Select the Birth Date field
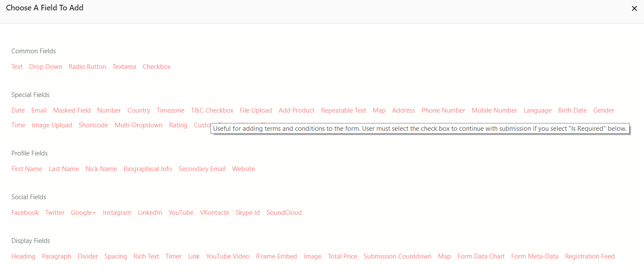This screenshot has width=644, height=275. (x=572, y=110)
